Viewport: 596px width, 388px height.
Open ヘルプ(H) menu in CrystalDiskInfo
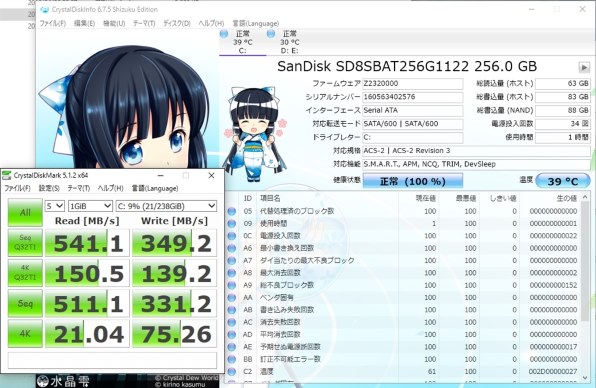[x=211, y=23]
